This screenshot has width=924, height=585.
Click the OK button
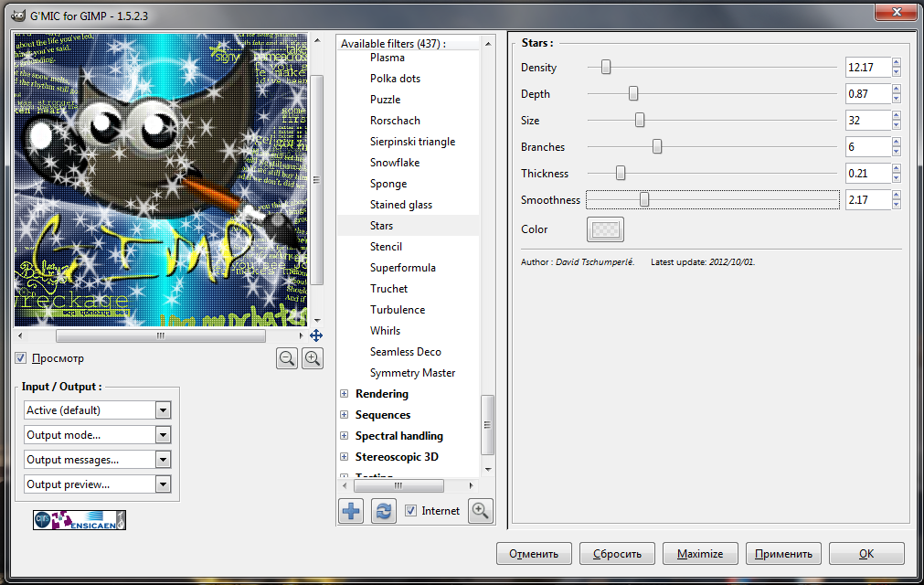(866, 554)
